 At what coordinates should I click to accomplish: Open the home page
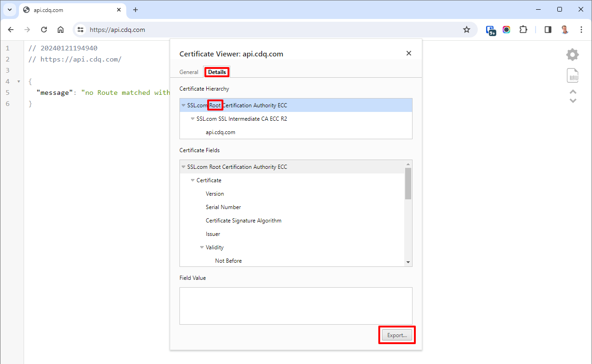pyautogui.click(x=61, y=30)
